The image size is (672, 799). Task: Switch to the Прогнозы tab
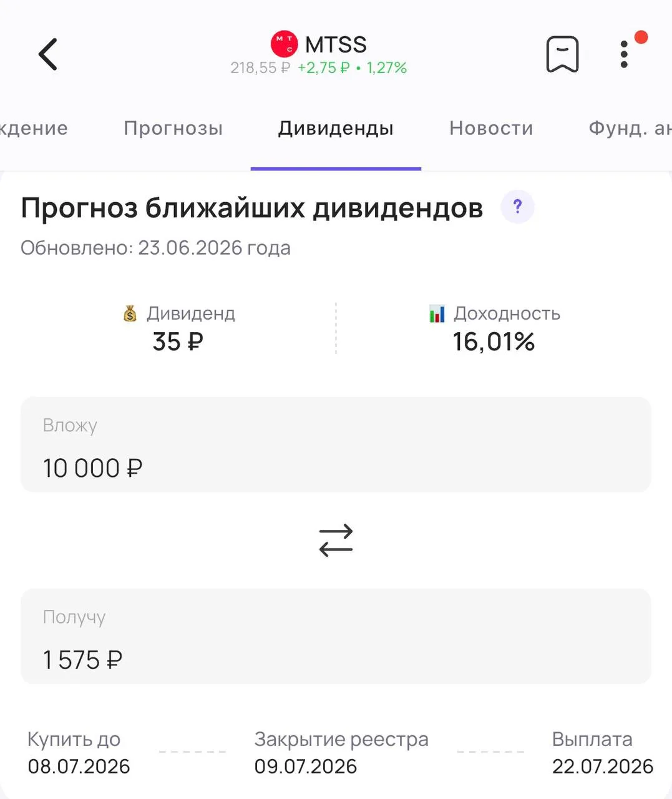pyautogui.click(x=173, y=128)
